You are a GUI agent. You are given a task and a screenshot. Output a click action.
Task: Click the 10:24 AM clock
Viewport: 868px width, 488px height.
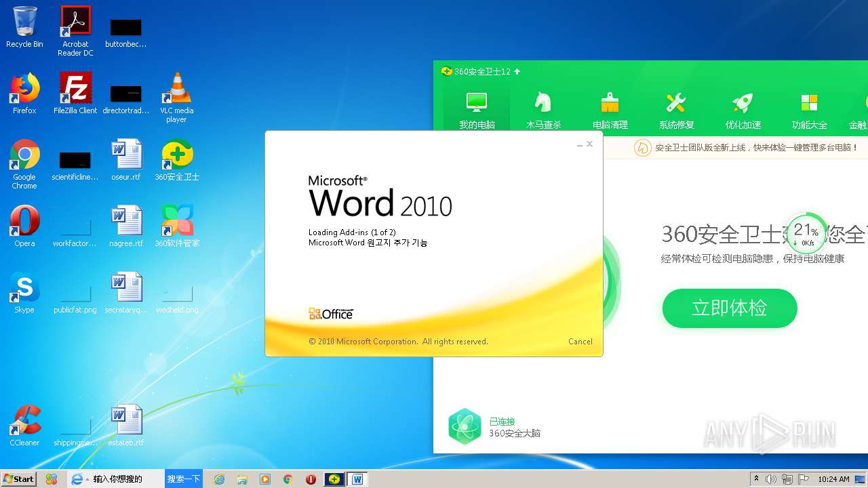[833, 479]
